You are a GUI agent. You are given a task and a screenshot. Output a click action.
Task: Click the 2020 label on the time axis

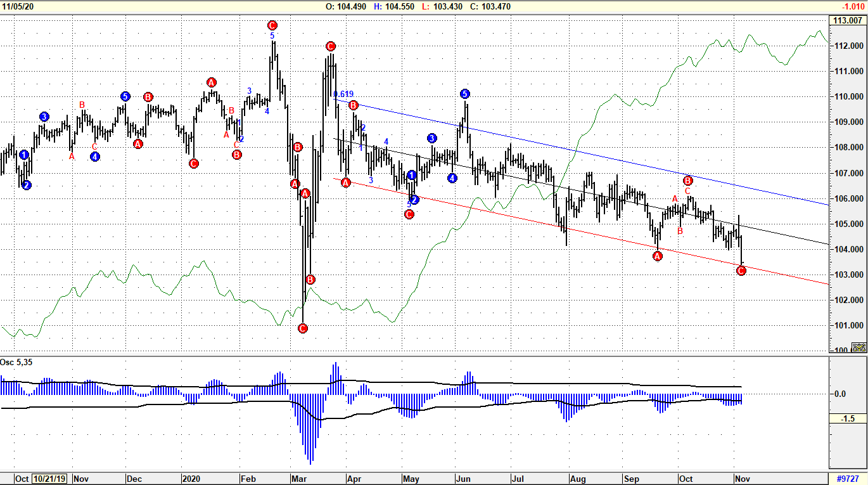pyautogui.click(x=191, y=479)
